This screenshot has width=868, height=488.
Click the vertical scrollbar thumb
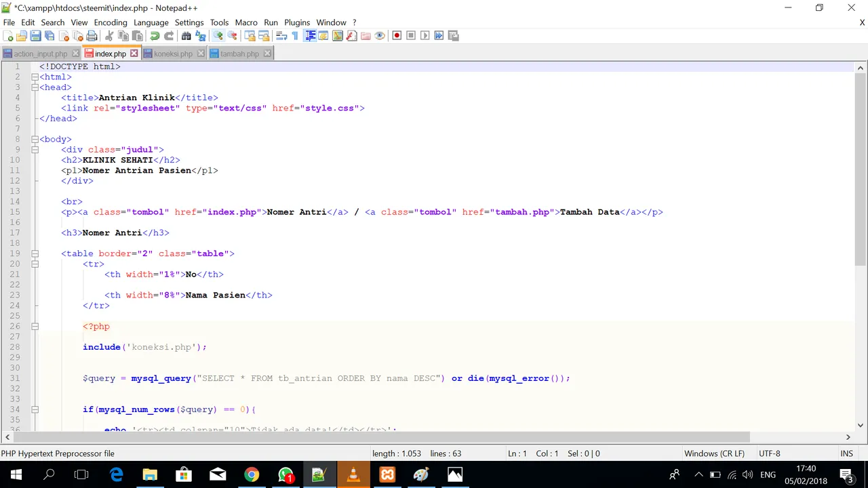pos(861,169)
